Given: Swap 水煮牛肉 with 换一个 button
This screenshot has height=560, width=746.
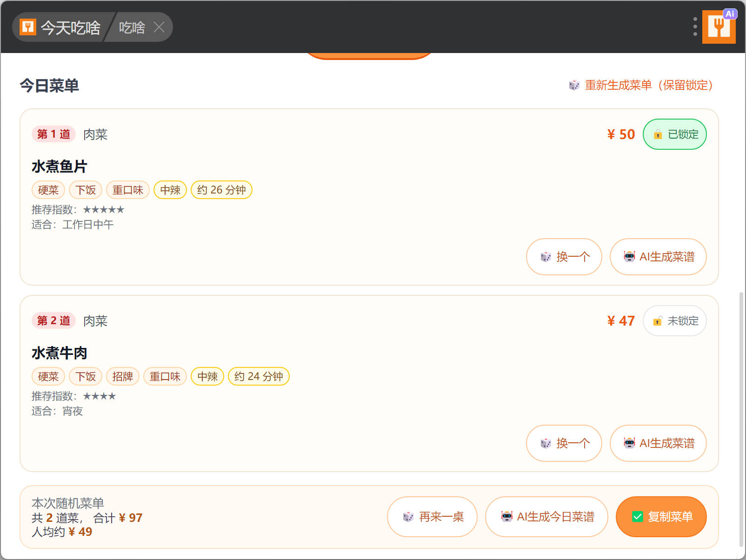Looking at the screenshot, I should tap(564, 443).
